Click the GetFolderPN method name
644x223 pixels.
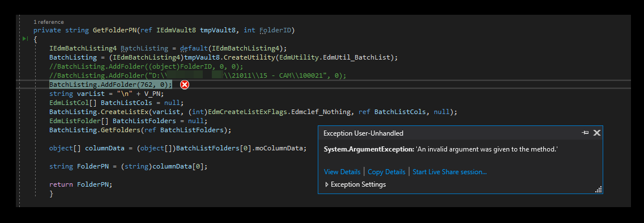click(114, 31)
